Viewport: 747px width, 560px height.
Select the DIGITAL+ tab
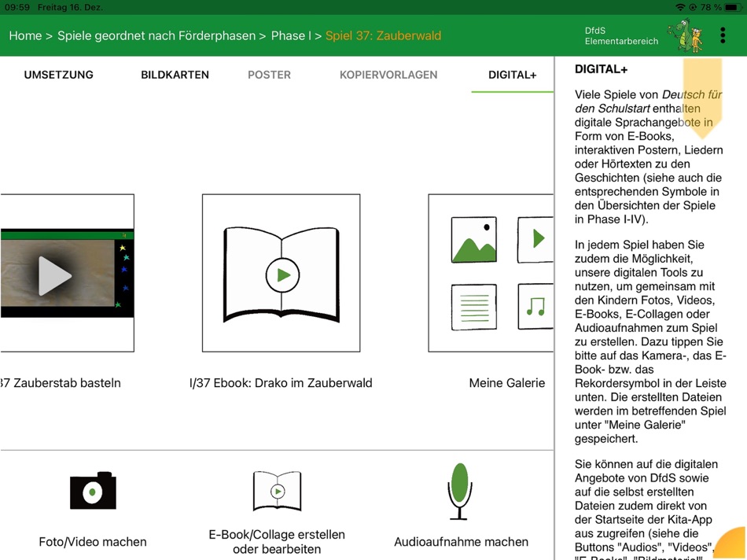tap(512, 75)
